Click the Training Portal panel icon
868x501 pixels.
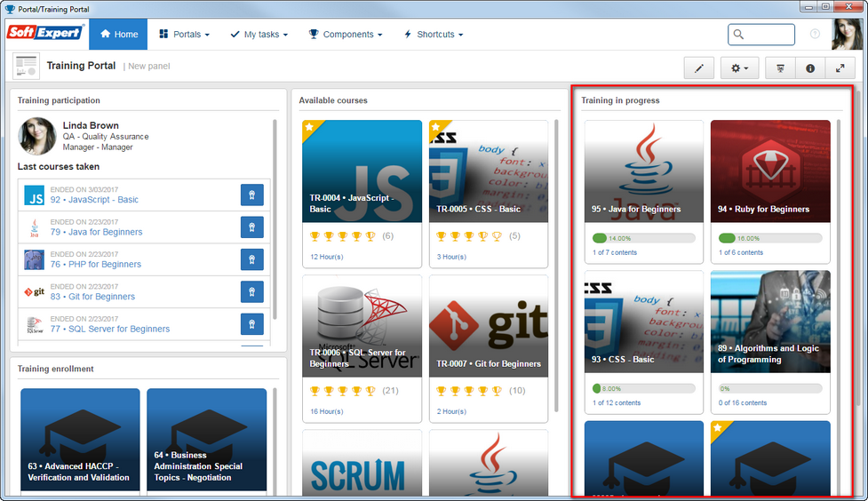[x=26, y=66]
